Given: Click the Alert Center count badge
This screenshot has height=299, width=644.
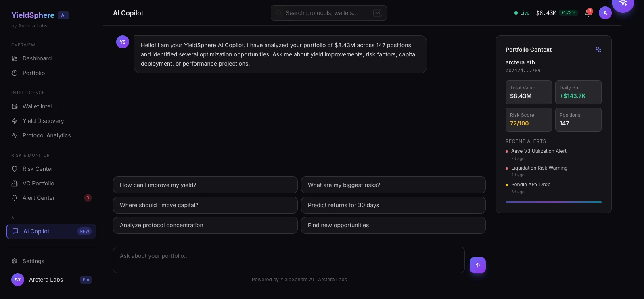Looking at the screenshot, I should coord(88,198).
